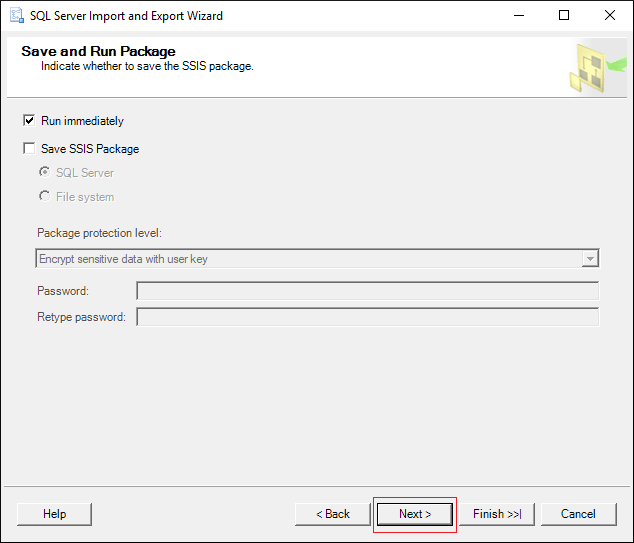Click the Package protection level label
The width and height of the screenshot is (634, 543).
pos(99,233)
